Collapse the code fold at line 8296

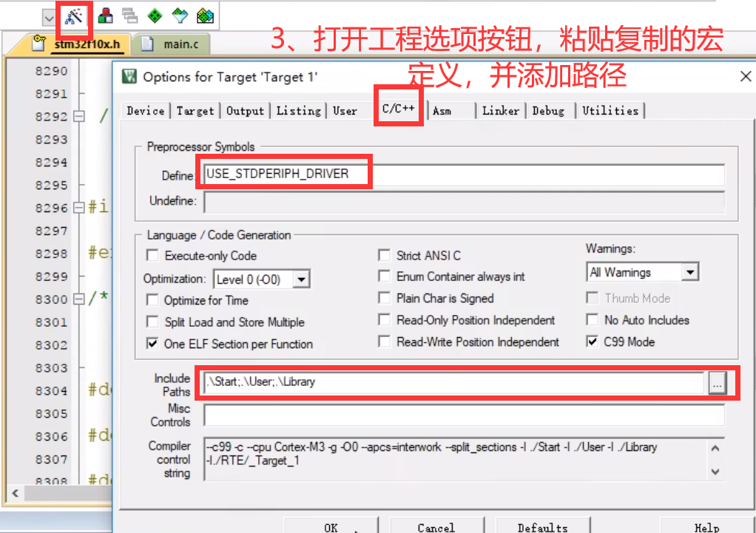click(x=78, y=208)
